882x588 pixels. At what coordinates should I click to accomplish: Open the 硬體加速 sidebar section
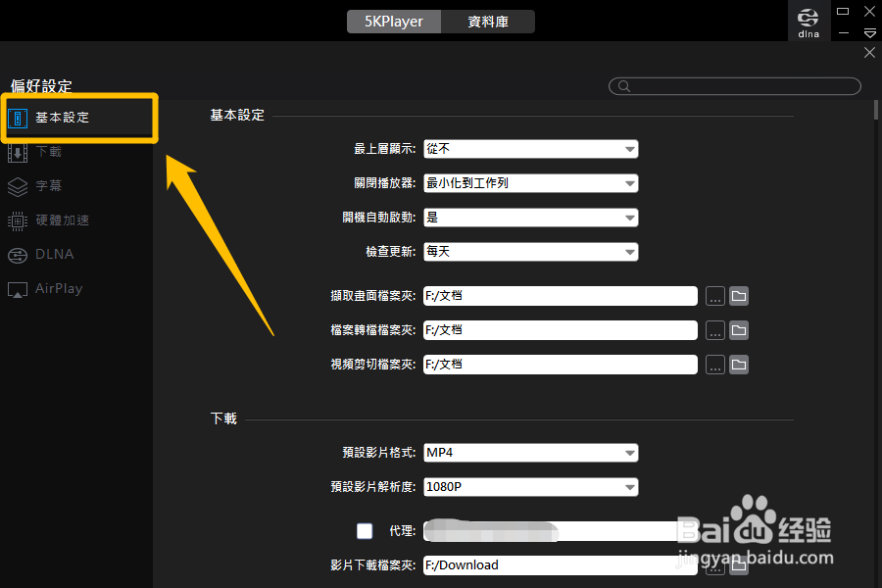pyautogui.click(x=63, y=220)
